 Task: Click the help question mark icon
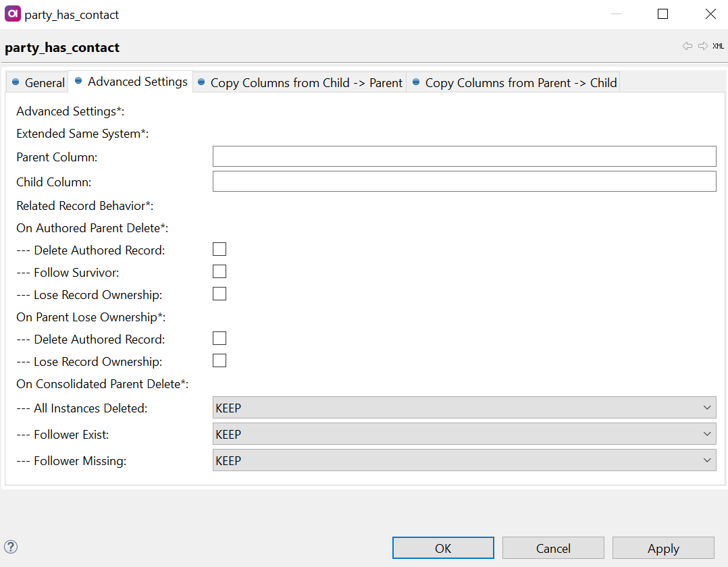[x=11, y=546]
